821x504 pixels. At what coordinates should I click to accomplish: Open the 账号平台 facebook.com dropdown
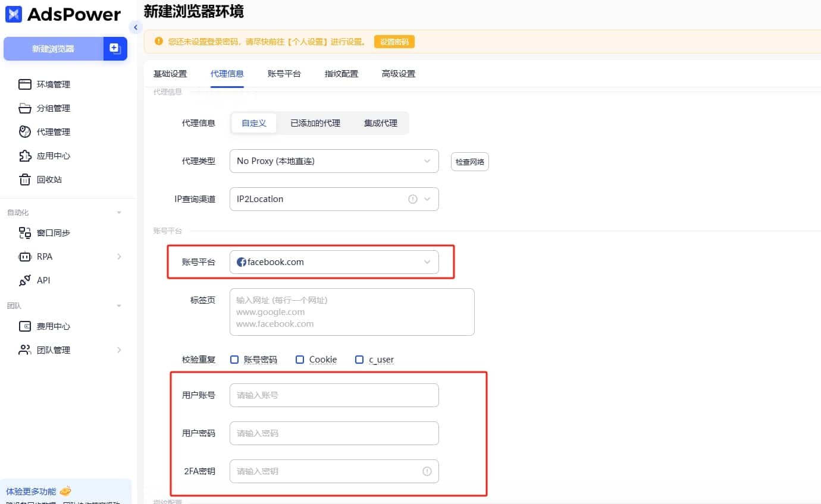coord(334,262)
